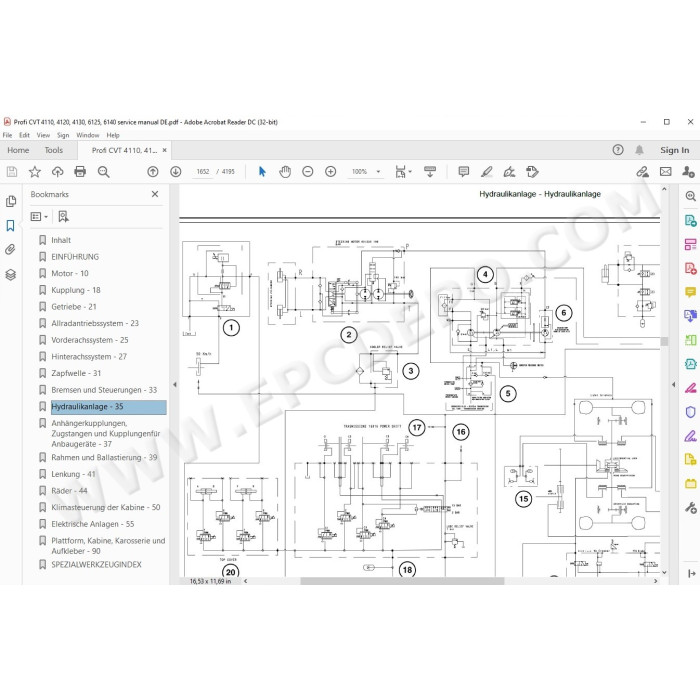Click the Sign In link

coord(675,150)
